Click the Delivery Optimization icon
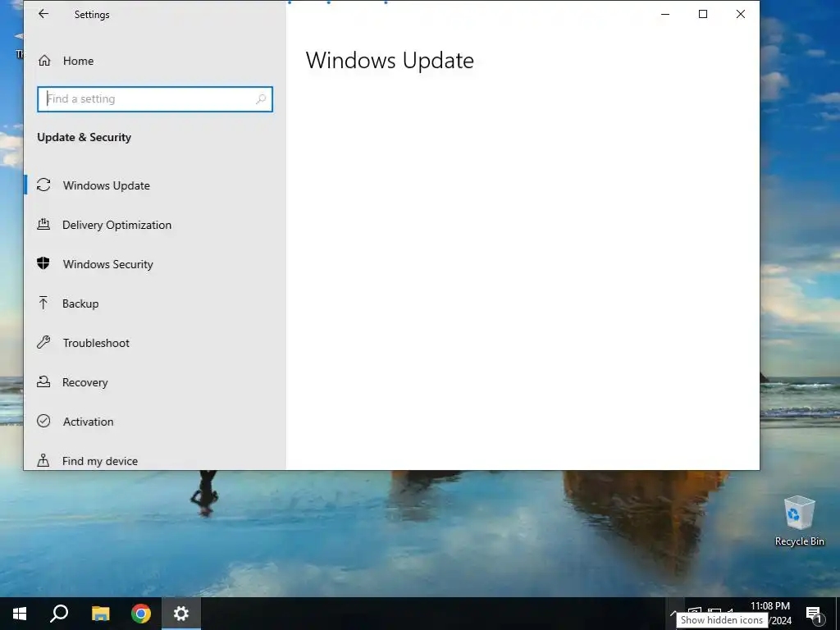Screen dimensions: 840x630 43,225
